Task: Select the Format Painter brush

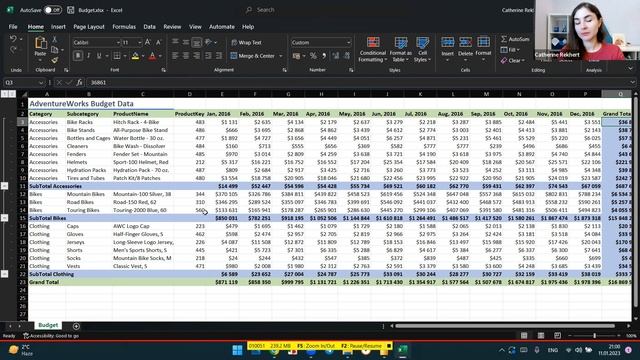Action: coord(55,60)
